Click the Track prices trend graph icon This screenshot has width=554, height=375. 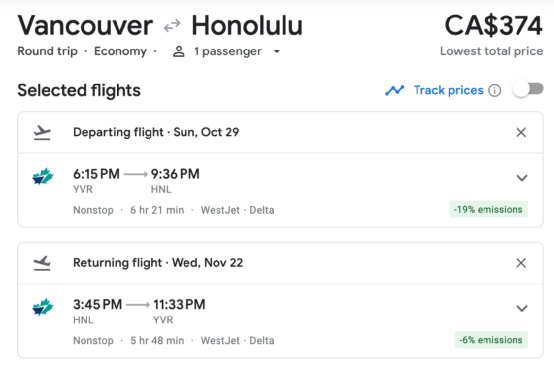tap(395, 90)
